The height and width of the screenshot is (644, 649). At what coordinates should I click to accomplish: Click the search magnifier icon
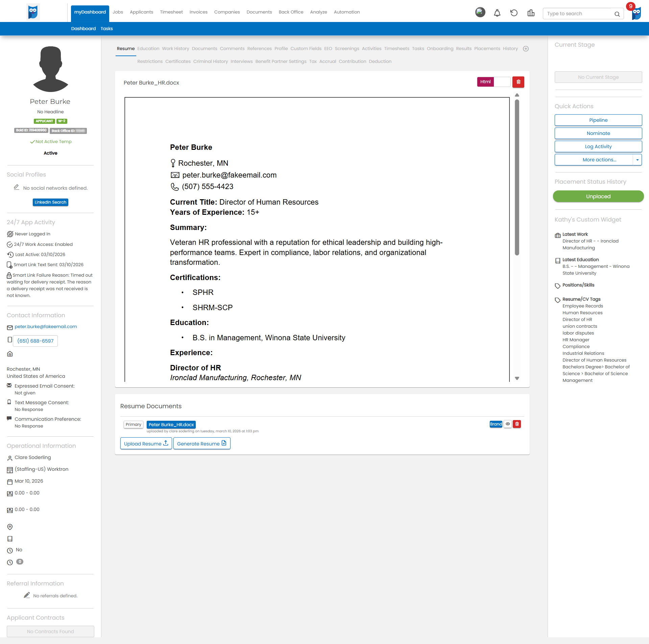(617, 14)
